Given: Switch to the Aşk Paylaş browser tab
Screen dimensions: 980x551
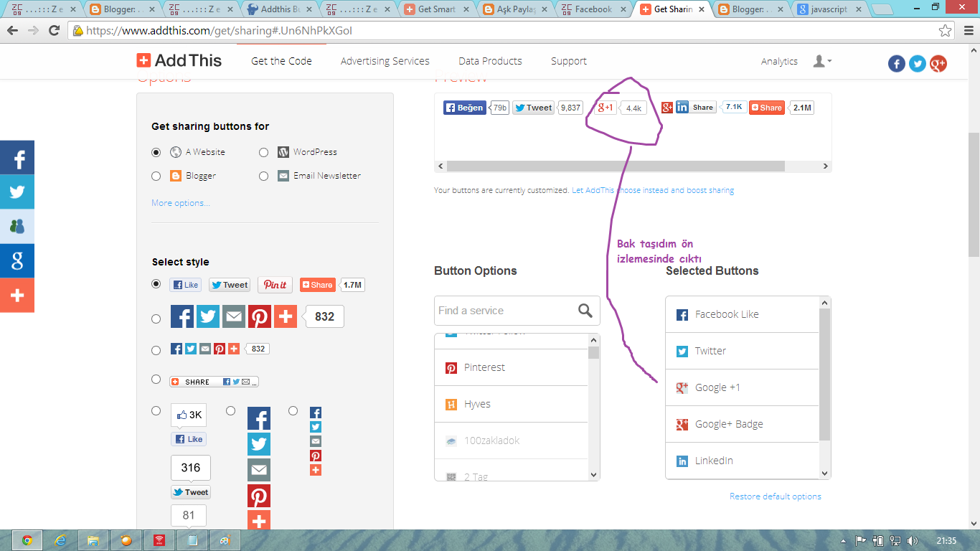Looking at the screenshot, I should pyautogui.click(x=514, y=9).
